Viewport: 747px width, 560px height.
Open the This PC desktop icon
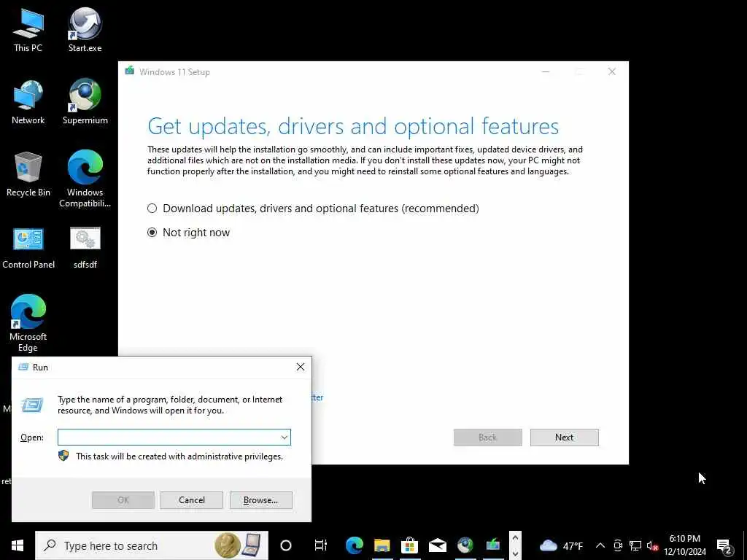point(28,29)
